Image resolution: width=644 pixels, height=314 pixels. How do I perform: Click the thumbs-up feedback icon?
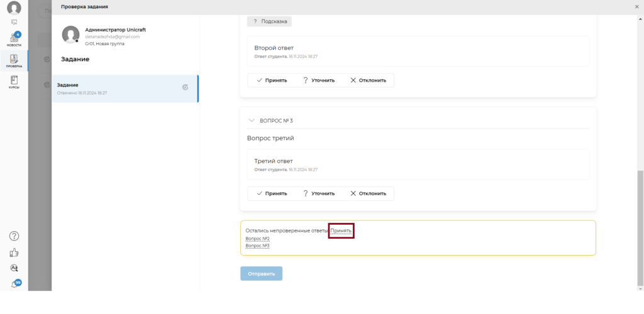coord(14,252)
